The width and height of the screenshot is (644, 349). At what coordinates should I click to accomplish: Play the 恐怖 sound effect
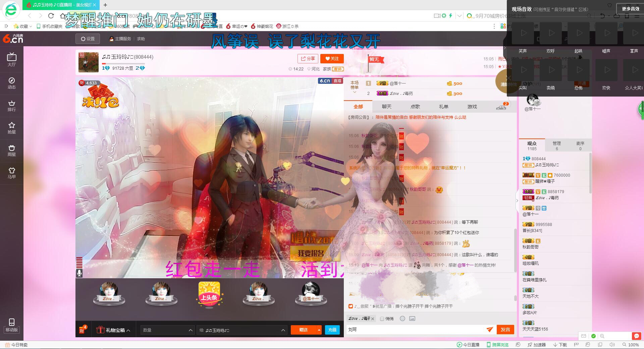point(579,70)
